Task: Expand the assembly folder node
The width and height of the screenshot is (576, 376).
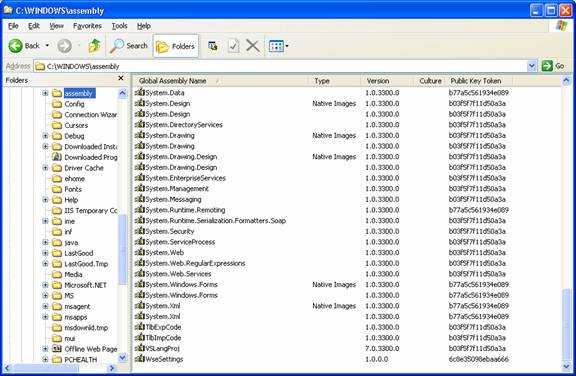Action: tap(45, 93)
